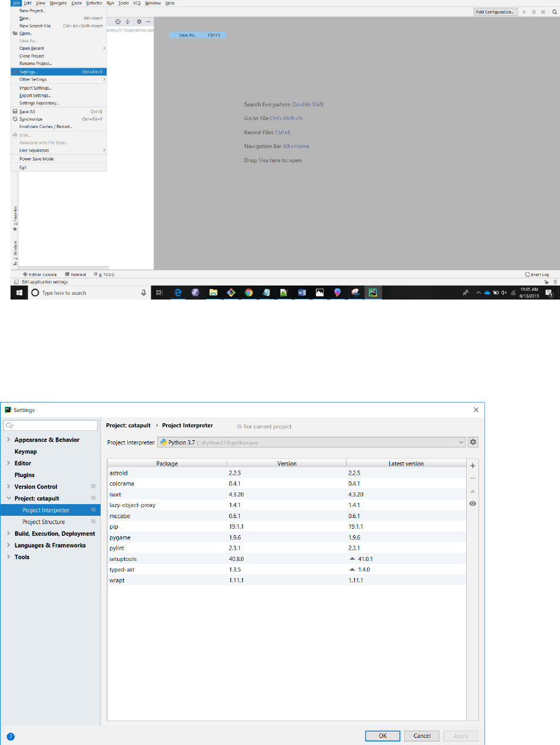Open the Refactor menu in menu bar
Viewport: 560px width, 745px height.
pyautogui.click(x=94, y=3)
